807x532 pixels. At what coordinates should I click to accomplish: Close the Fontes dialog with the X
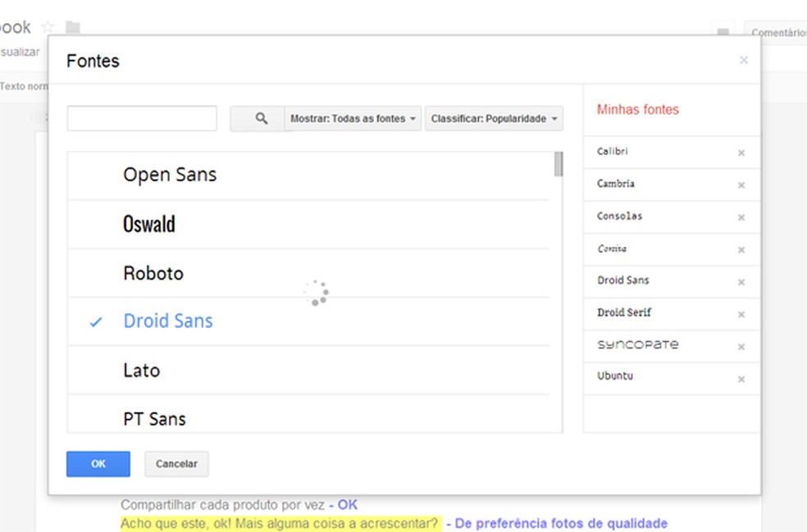pyautogui.click(x=743, y=60)
